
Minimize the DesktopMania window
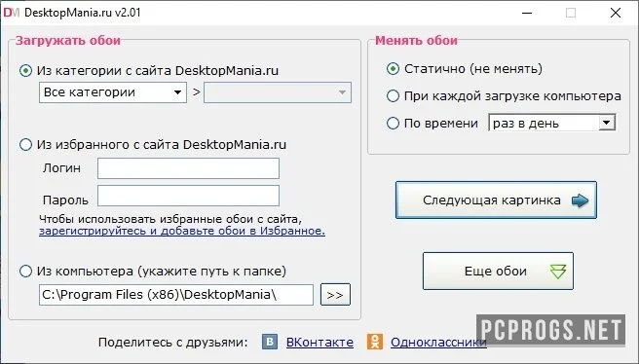coord(527,13)
